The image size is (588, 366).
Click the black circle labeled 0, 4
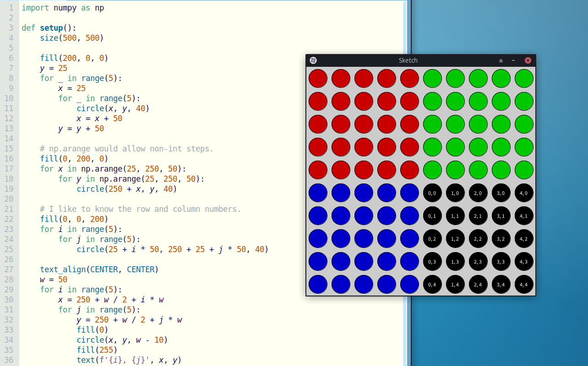pos(432,285)
